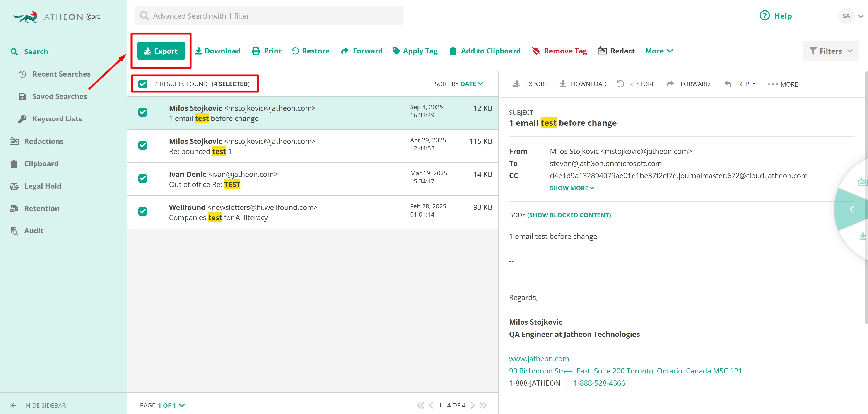Click the Export button in the toolbar
868x414 pixels.
click(161, 51)
